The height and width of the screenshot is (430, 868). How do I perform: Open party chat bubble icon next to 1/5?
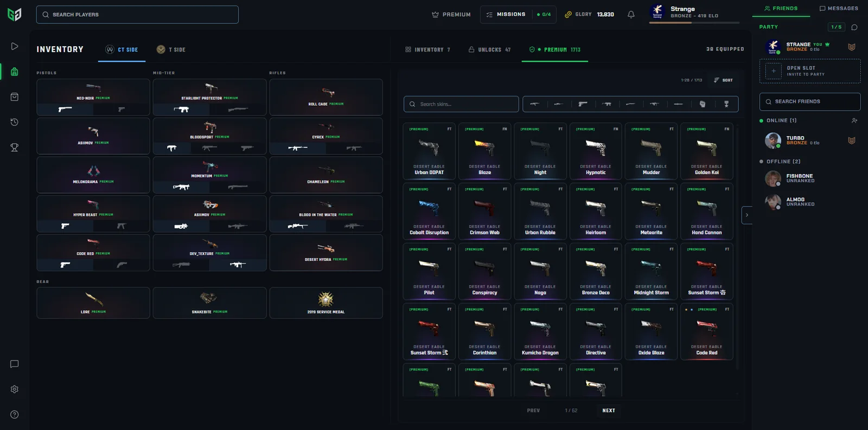click(854, 27)
